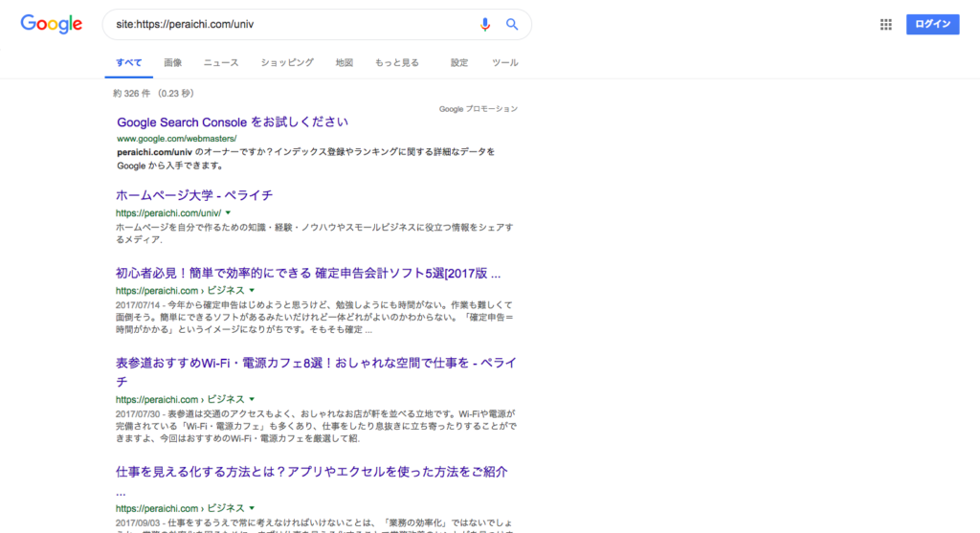The width and height of the screenshot is (980, 533).
Task: Open the 確定申告会計ソフト5選 article result
Action: point(308,273)
